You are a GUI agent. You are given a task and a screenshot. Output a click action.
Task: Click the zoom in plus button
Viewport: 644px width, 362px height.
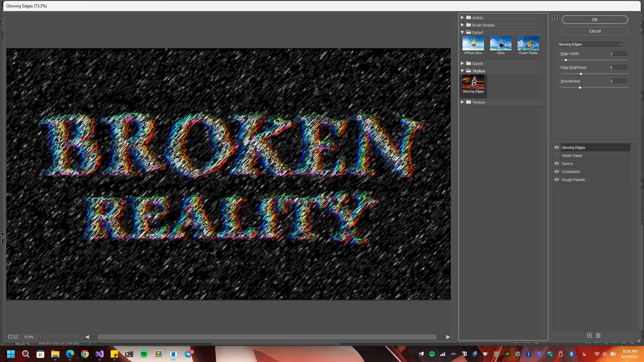point(16,337)
